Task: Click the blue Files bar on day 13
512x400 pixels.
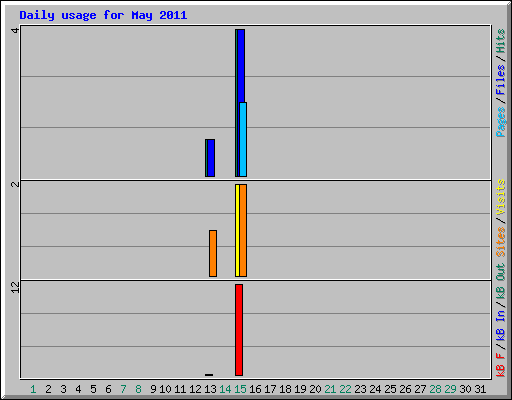Action: click(x=211, y=158)
